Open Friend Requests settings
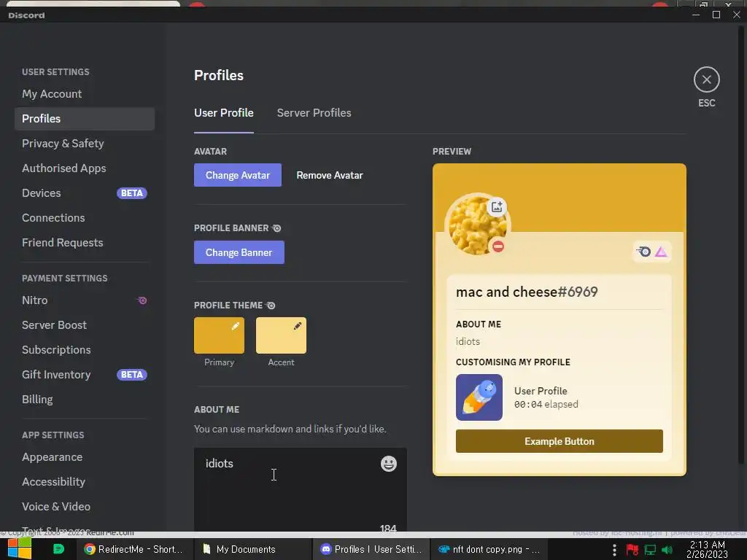The height and width of the screenshot is (560, 747). click(x=85, y=242)
